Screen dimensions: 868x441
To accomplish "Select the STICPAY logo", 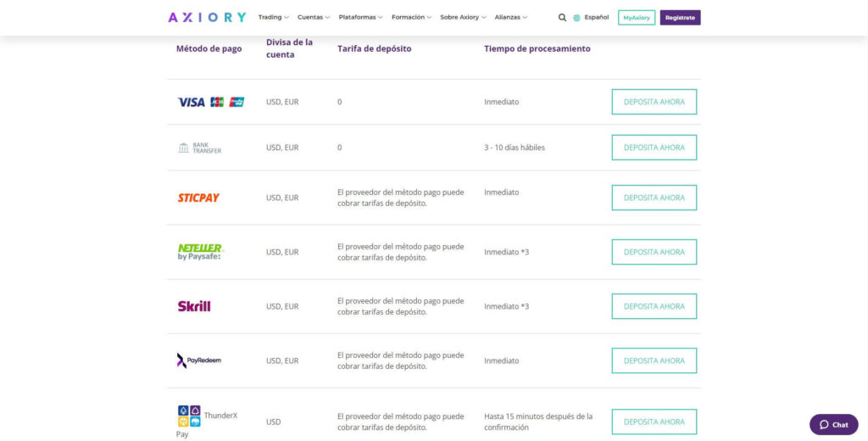I will 198,198.
